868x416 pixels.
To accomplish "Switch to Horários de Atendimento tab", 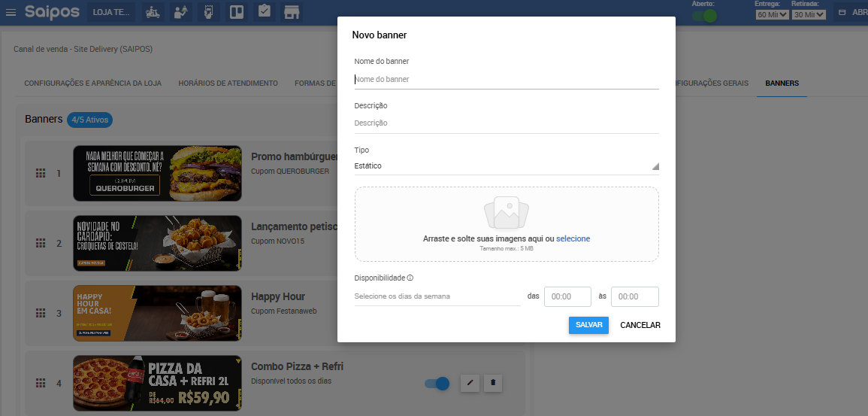I will (228, 84).
